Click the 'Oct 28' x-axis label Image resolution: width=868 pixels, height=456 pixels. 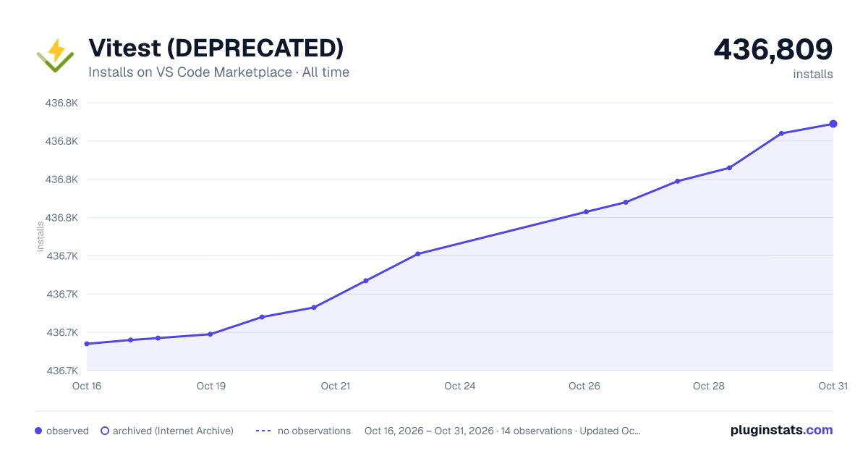(709, 386)
